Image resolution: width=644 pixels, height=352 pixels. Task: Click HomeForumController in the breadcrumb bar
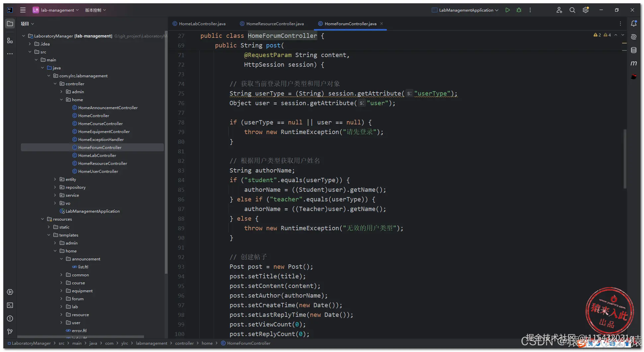pyautogui.click(x=246, y=343)
